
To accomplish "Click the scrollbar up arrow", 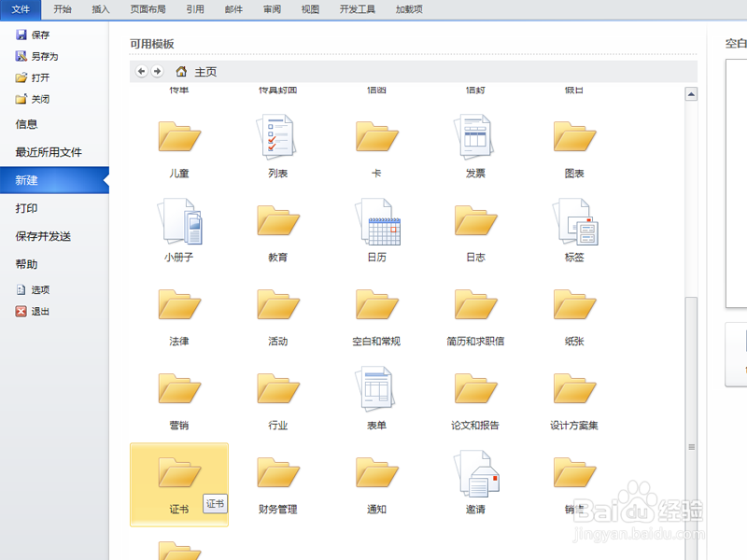I will 693,92.
